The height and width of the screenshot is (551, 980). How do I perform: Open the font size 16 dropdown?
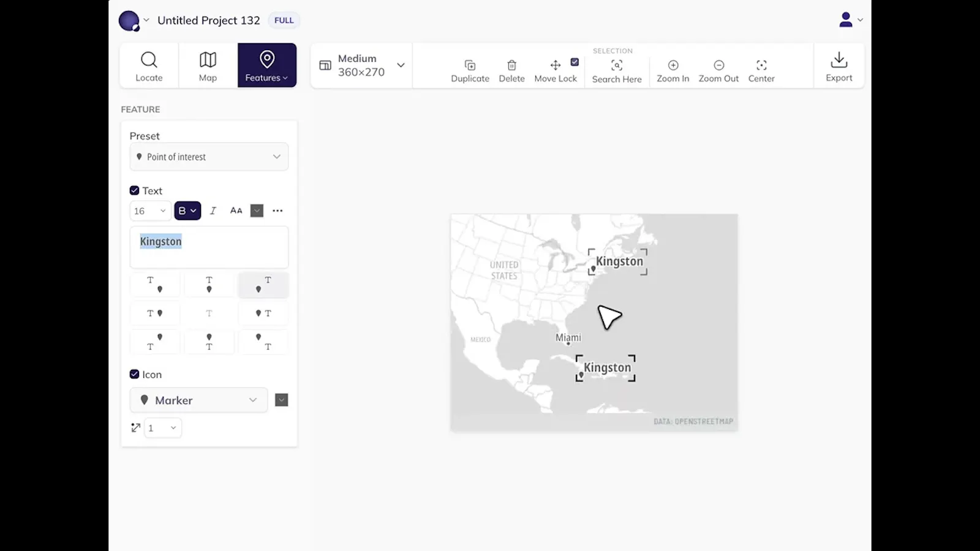pyautogui.click(x=150, y=211)
